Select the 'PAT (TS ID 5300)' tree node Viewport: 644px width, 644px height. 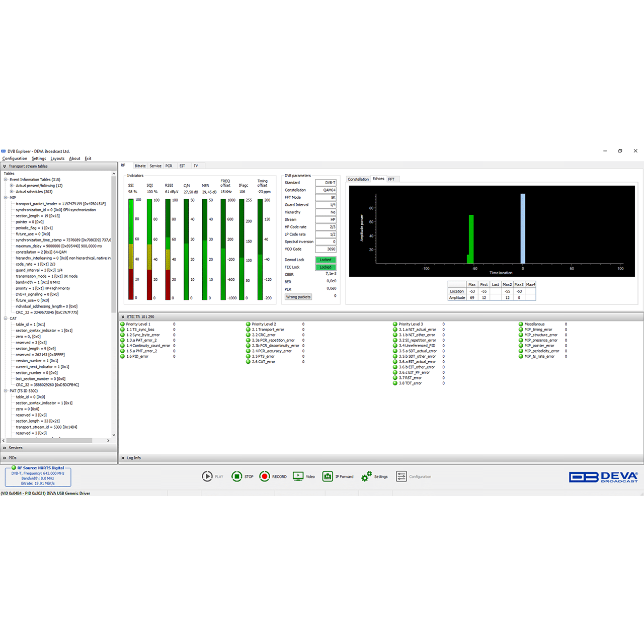pyautogui.click(x=24, y=391)
